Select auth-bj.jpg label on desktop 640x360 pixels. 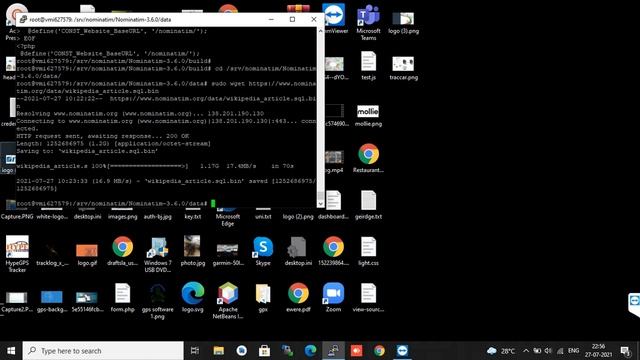coord(158,217)
